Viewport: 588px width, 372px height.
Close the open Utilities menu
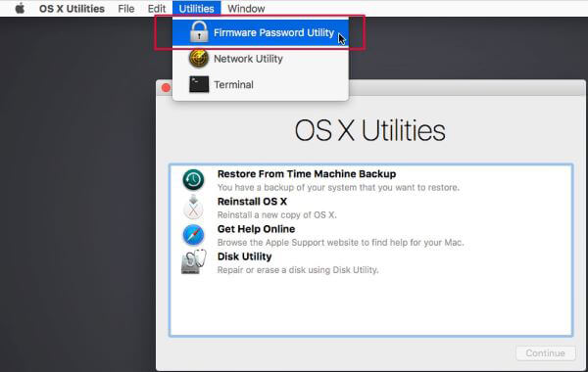pos(197,8)
